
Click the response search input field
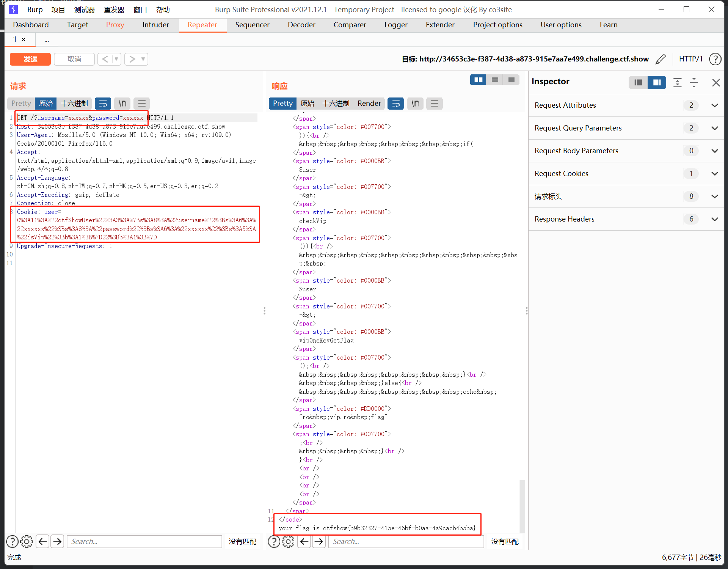[406, 541]
